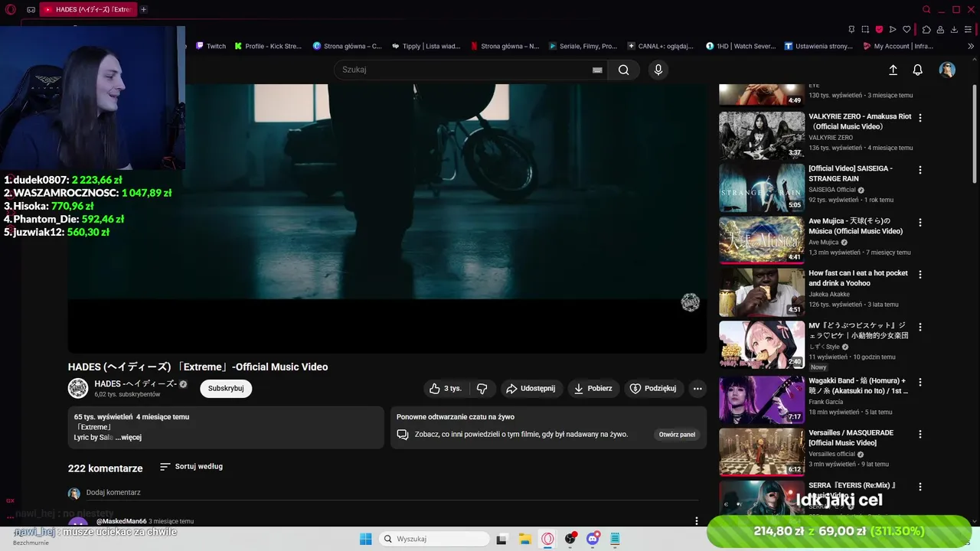Open options for Wagakki Band Homura video
980x551 pixels.
[920, 382]
